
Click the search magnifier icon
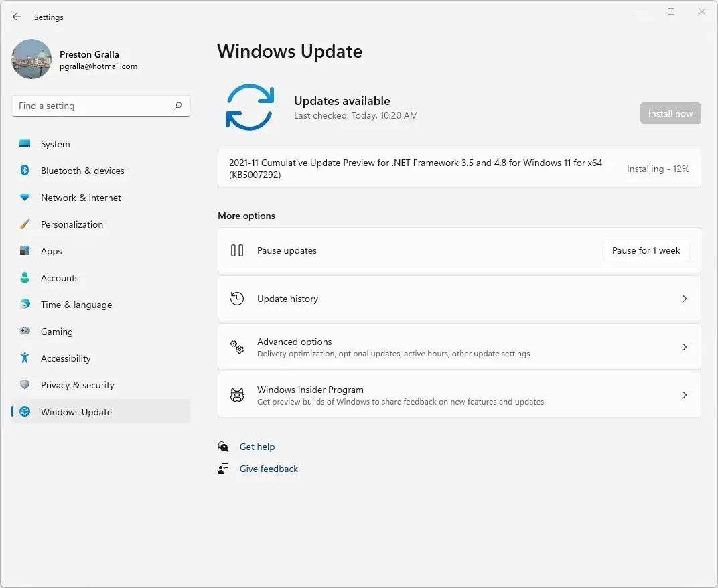pyautogui.click(x=178, y=106)
